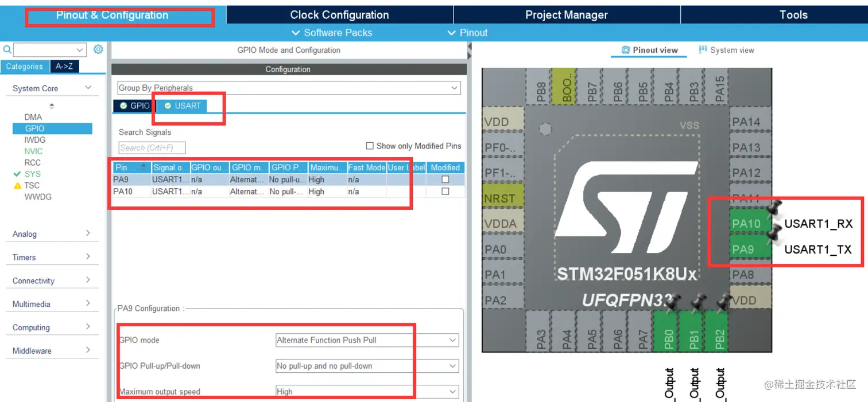The image size is (868, 402).
Task: Select IWDG in System Core list
Action: (35, 140)
